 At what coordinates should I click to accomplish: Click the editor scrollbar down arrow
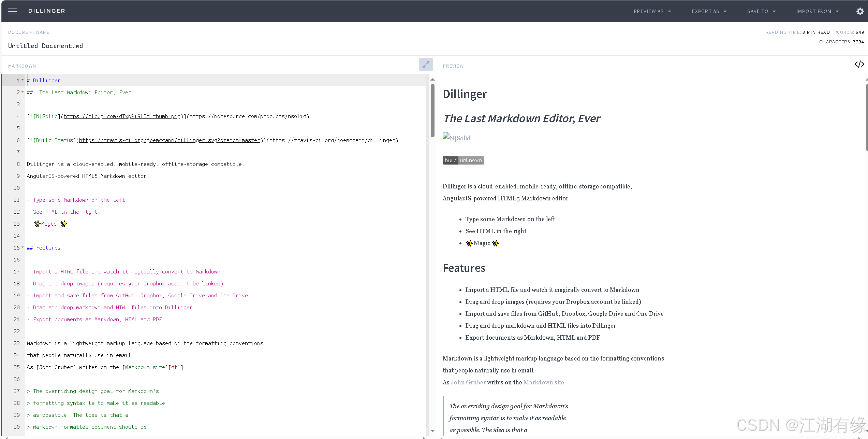[x=432, y=431]
